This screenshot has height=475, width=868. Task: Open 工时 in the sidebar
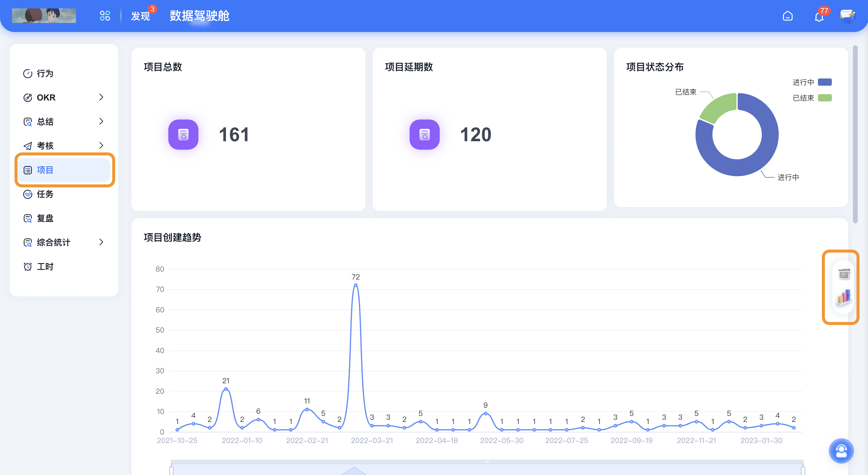(64, 266)
